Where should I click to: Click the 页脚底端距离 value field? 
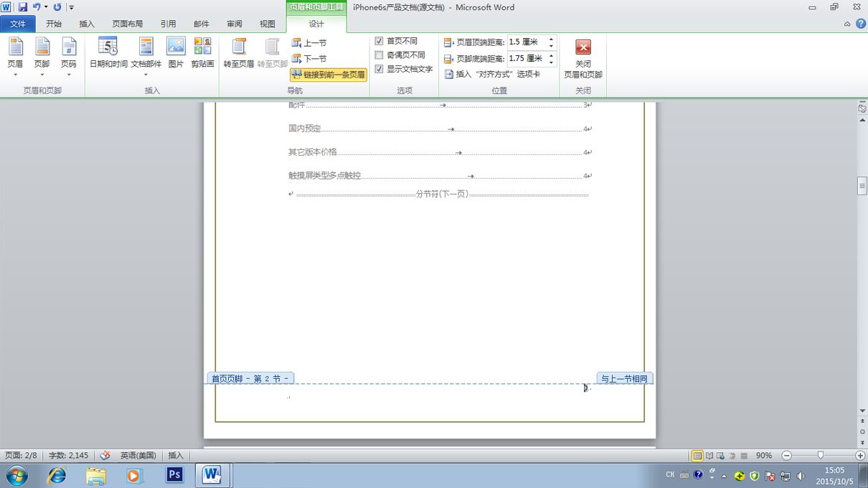coord(527,59)
